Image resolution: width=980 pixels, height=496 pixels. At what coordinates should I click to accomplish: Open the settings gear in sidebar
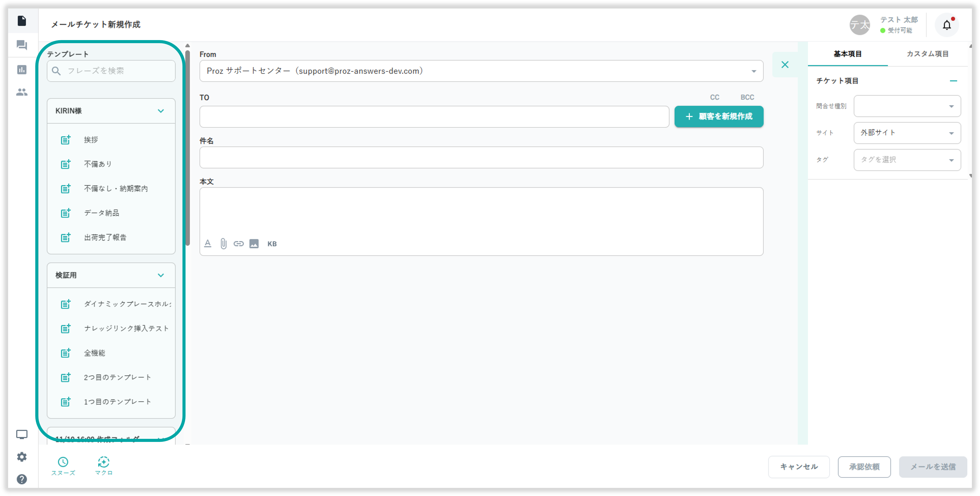[x=22, y=457]
